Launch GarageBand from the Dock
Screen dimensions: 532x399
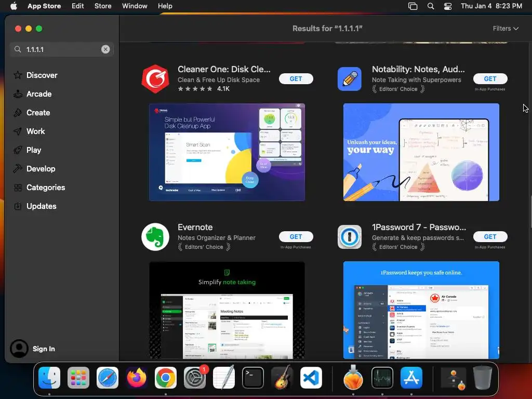click(x=282, y=378)
